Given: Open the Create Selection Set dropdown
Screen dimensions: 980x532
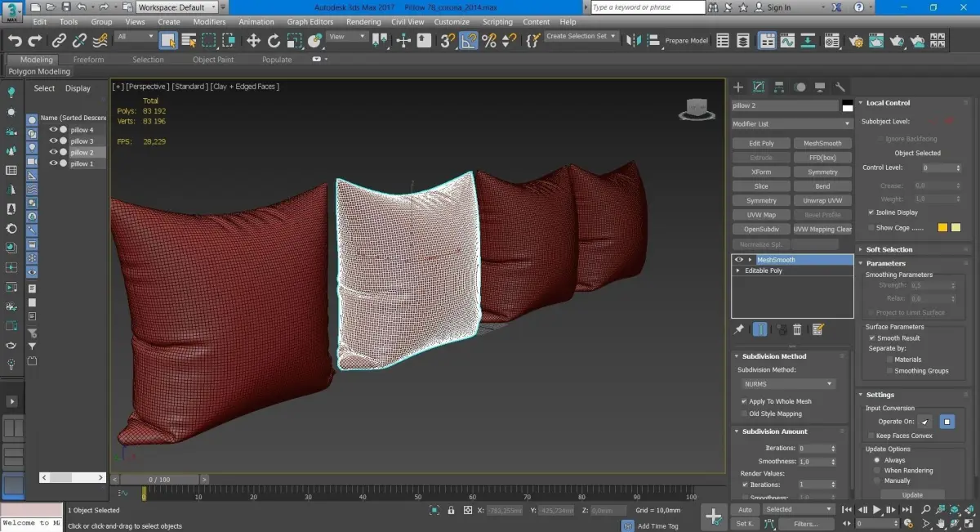Looking at the screenshot, I should 582,37.
